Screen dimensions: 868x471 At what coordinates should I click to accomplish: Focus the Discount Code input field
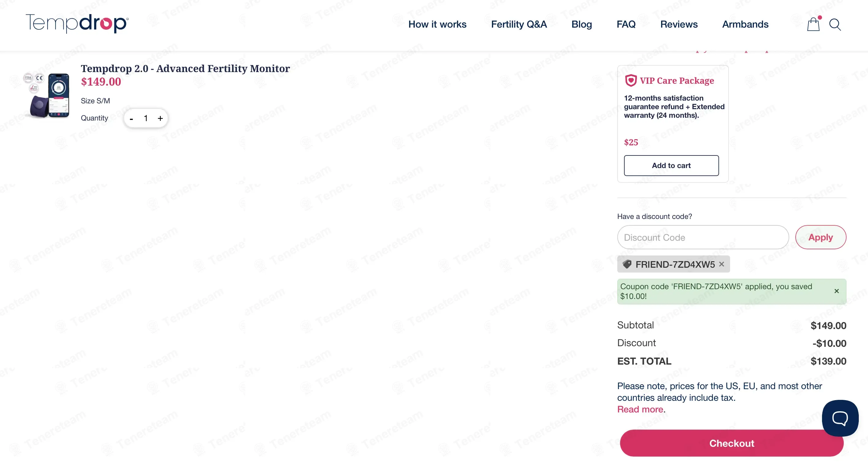click(x=703, y=237)
